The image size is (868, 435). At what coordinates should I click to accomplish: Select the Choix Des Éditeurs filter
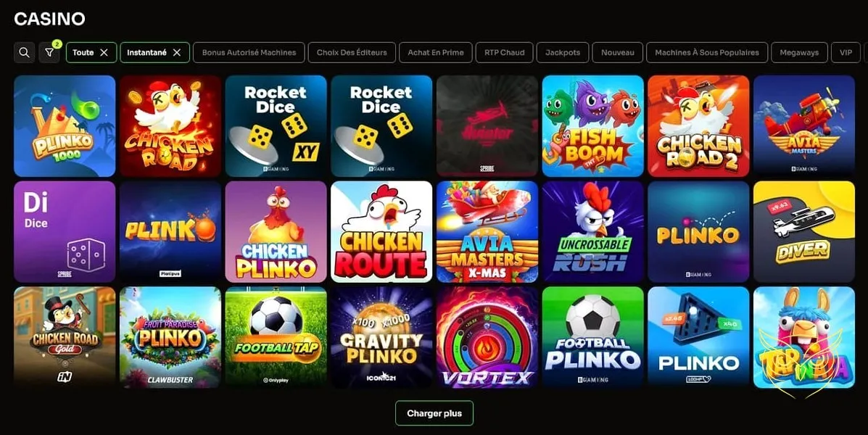tap(352, 53)
